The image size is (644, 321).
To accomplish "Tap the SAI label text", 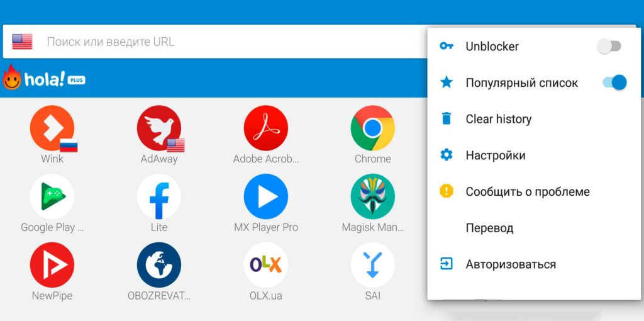I will [372, 296].
